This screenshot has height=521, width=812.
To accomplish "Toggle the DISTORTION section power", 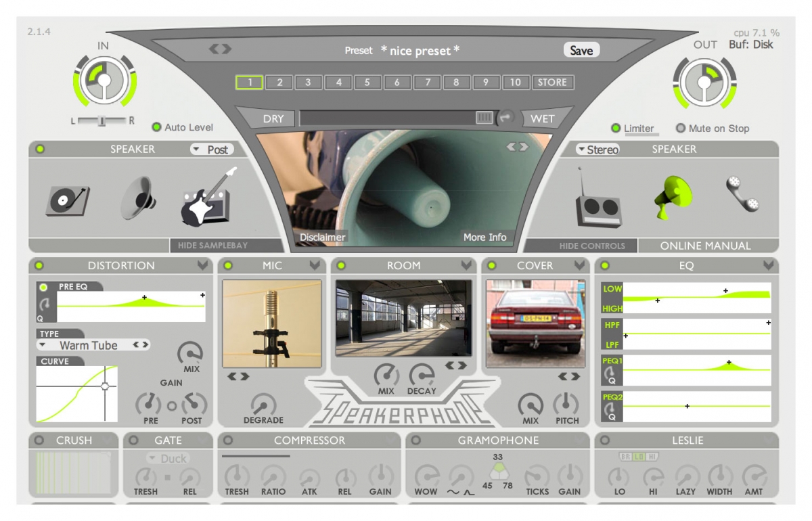I will point(40,265).
